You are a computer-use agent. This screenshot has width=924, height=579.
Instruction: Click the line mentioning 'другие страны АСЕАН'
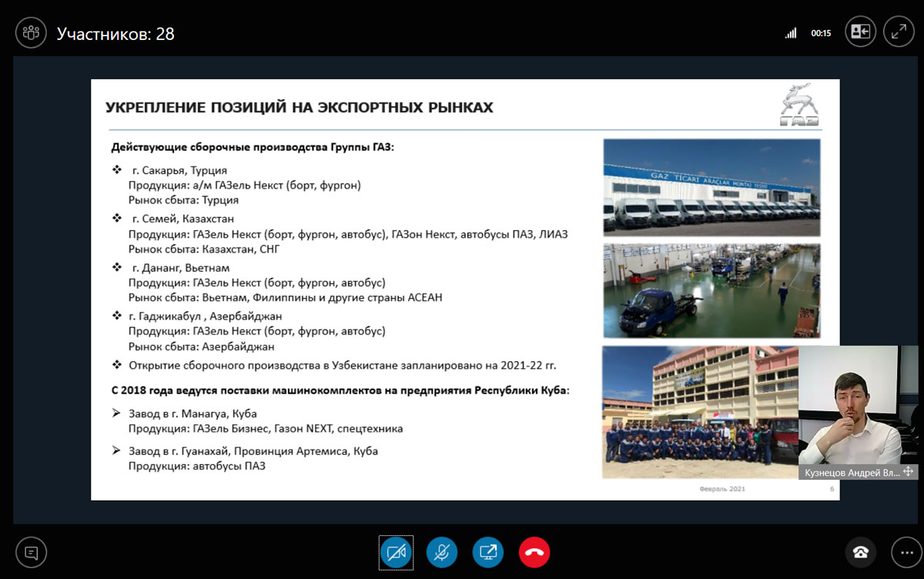[286, 297]
